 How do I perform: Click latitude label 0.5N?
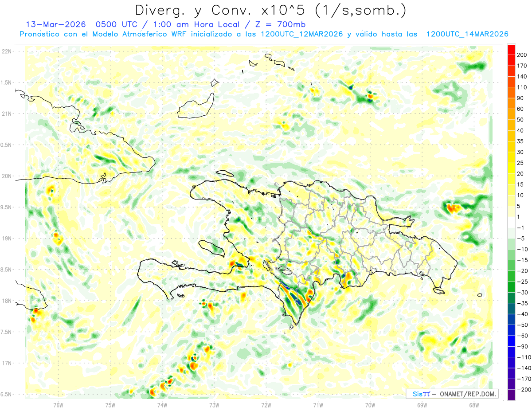(x=6, y=145)
